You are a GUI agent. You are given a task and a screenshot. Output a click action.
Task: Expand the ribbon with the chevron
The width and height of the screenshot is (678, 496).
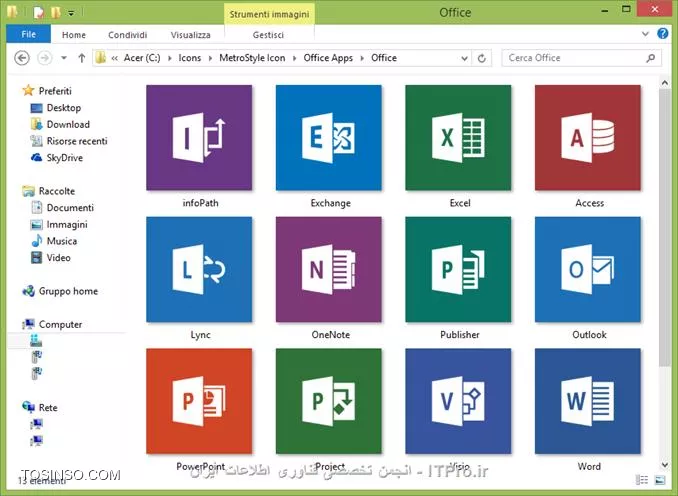point(645,34)
